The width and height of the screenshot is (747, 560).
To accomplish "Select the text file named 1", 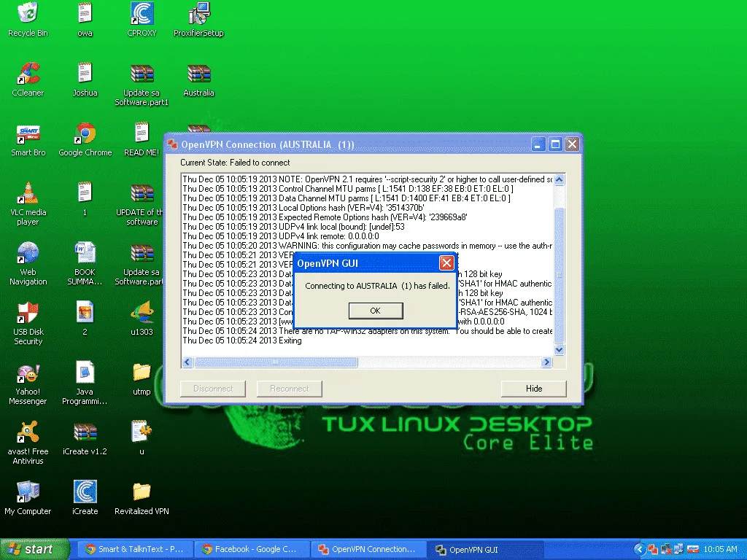I will click(85, 192).
